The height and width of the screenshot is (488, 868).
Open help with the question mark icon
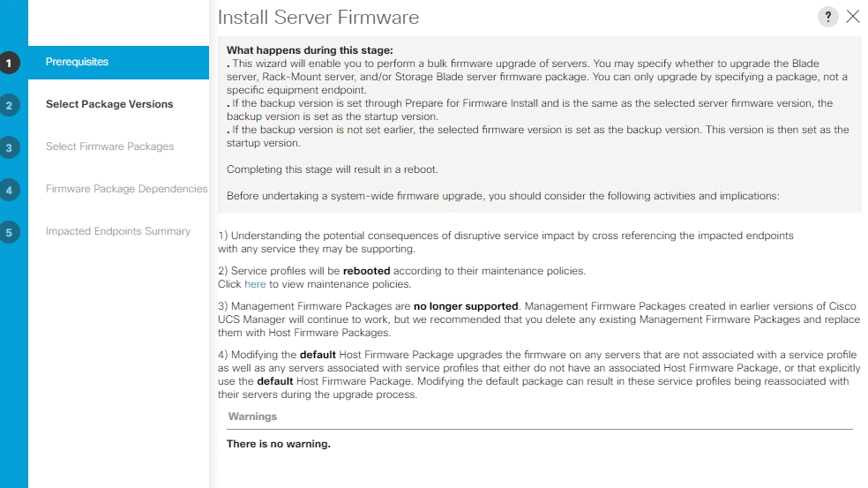[x=827, y=17]
